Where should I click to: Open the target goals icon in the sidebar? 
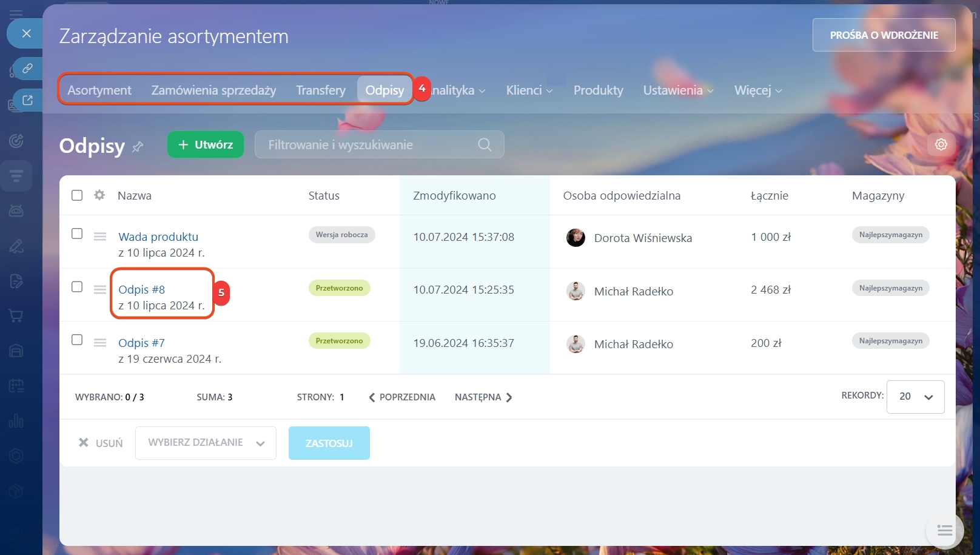pos(16,141)
